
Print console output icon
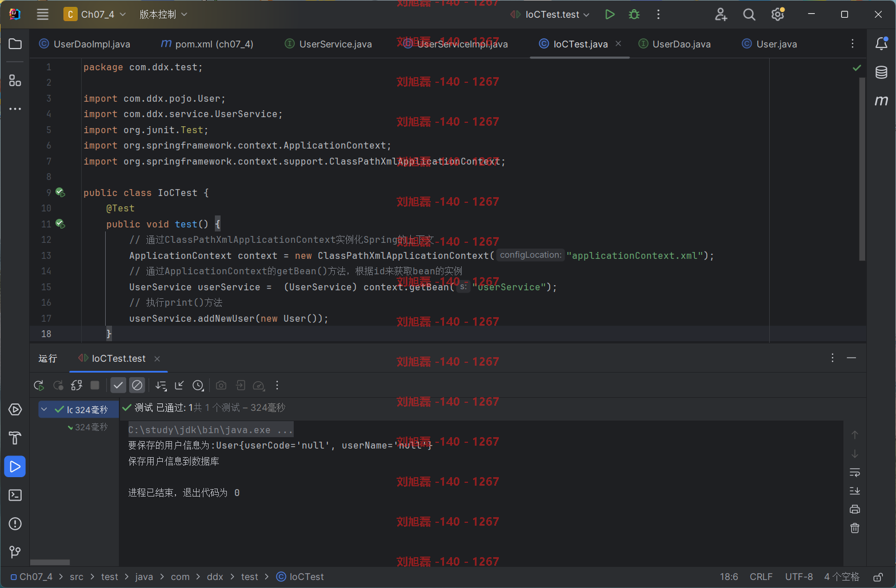coord(855,509)
